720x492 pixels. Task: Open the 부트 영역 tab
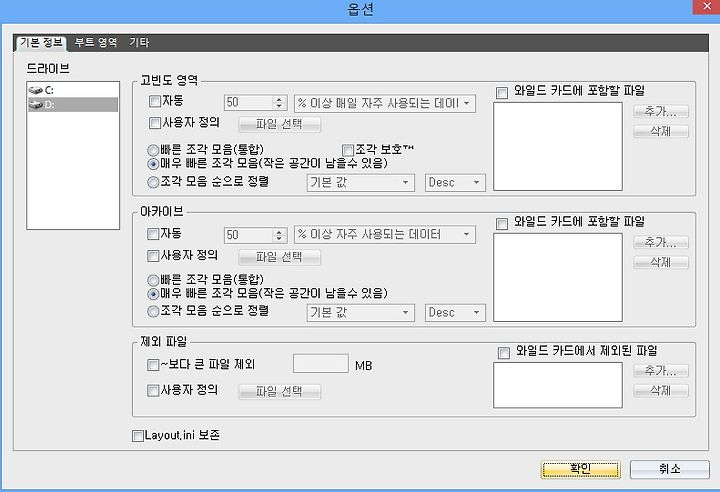point(96,43)
